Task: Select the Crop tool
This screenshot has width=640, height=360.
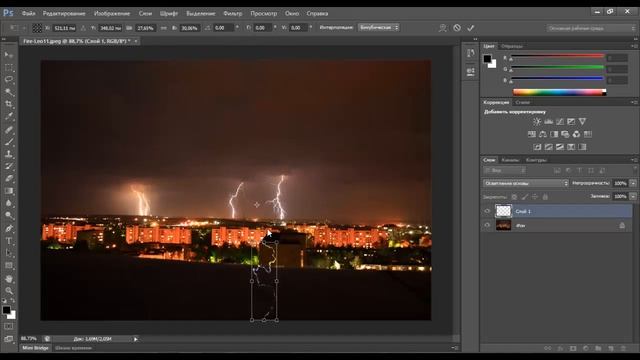Action: point(9,104)
